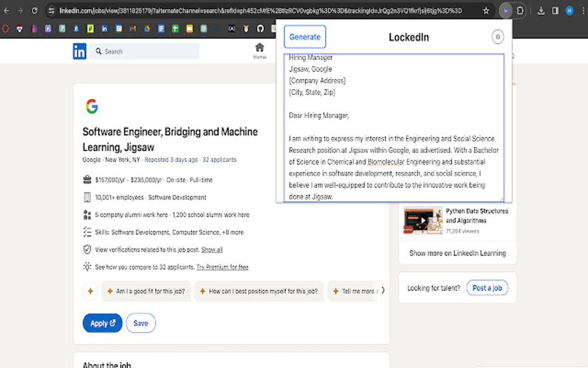This screenshot has height=368, width=588.
Task: Open the LockedIn extension settings gear
Action: (x=497, y=36)
